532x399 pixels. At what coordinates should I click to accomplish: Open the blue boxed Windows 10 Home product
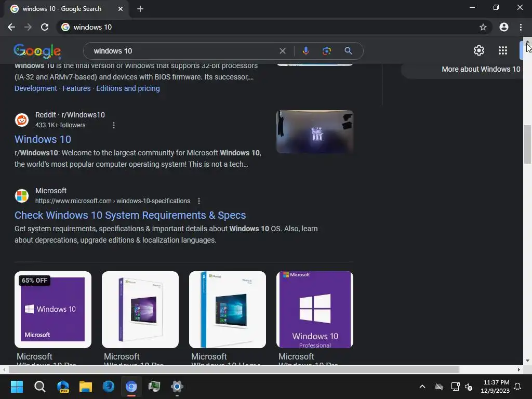point(228,310)
